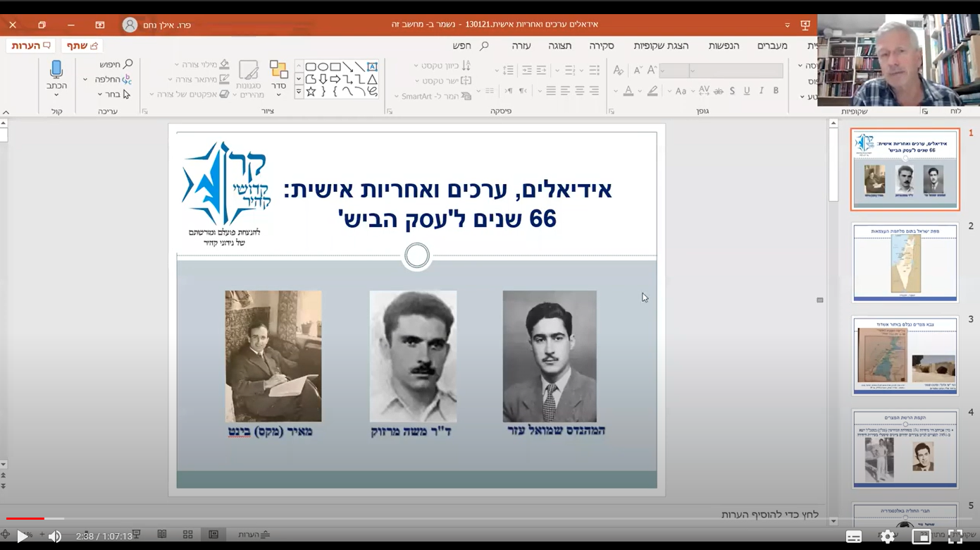Open the Find (חיפוש) search tool
This screenshot has width=980, height=550.
point(116,65)
